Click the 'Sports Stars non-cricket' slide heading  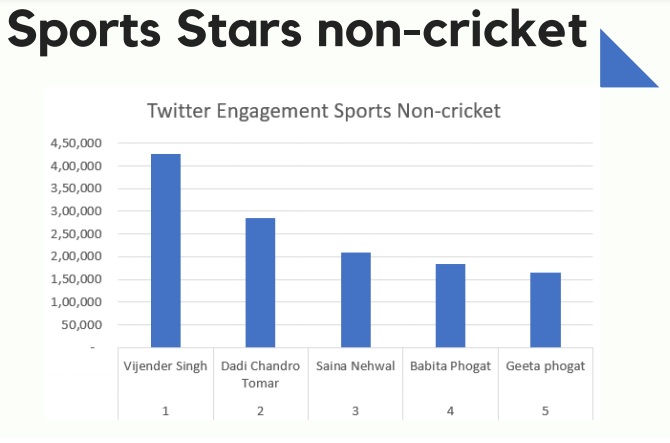297,31
